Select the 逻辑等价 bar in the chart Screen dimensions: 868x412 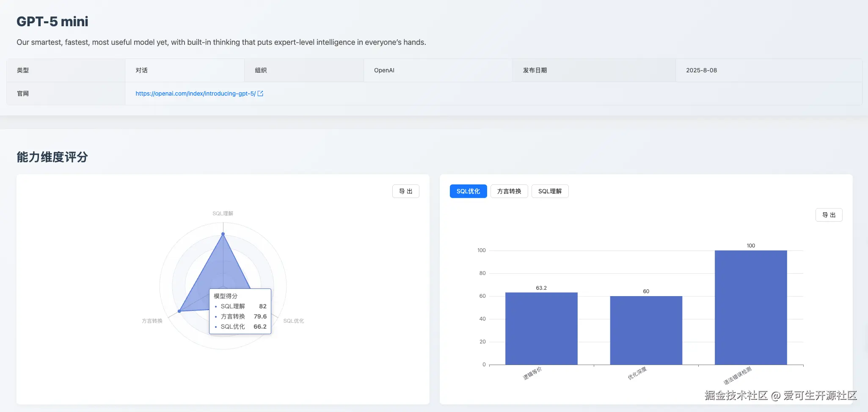[541, 328]
